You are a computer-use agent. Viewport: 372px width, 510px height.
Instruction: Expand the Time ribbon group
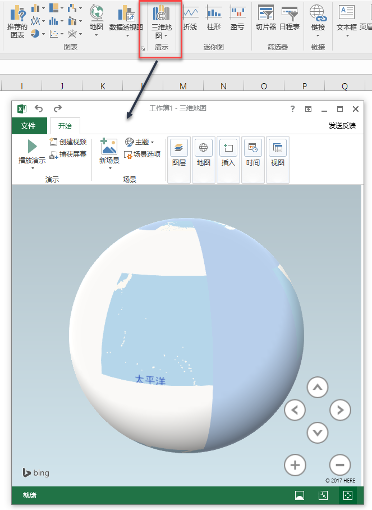[253, 160]
